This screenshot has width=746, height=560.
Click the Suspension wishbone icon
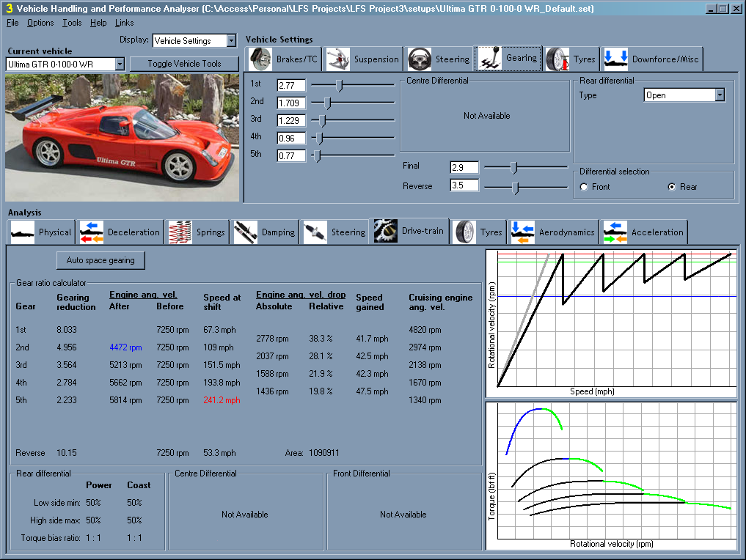pos(338,59)
